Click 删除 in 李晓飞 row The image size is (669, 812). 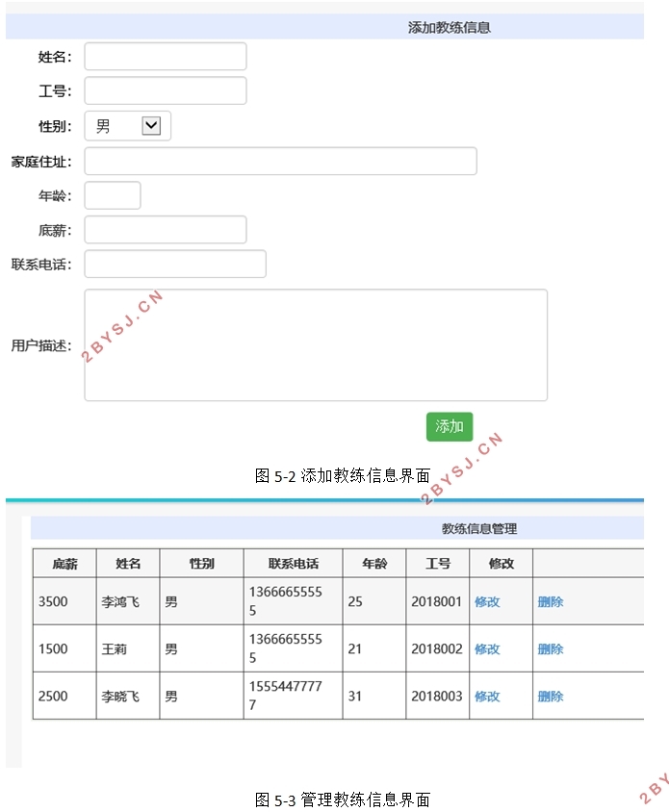551,696
